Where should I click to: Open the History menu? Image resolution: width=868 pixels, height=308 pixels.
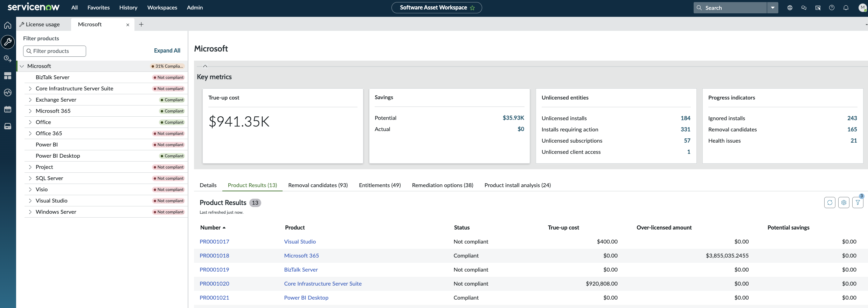[128, 7]
